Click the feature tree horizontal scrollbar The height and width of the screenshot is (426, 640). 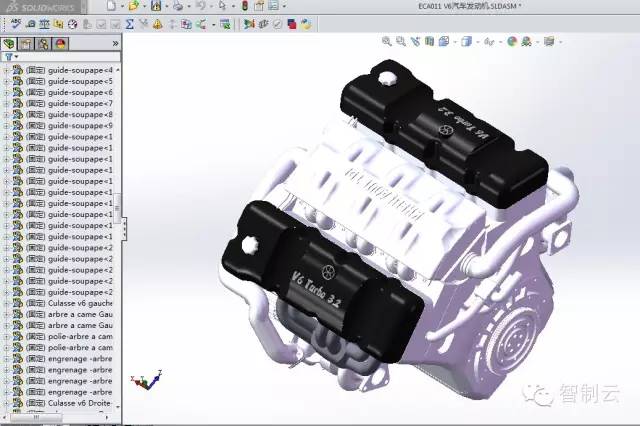[36, 417]
